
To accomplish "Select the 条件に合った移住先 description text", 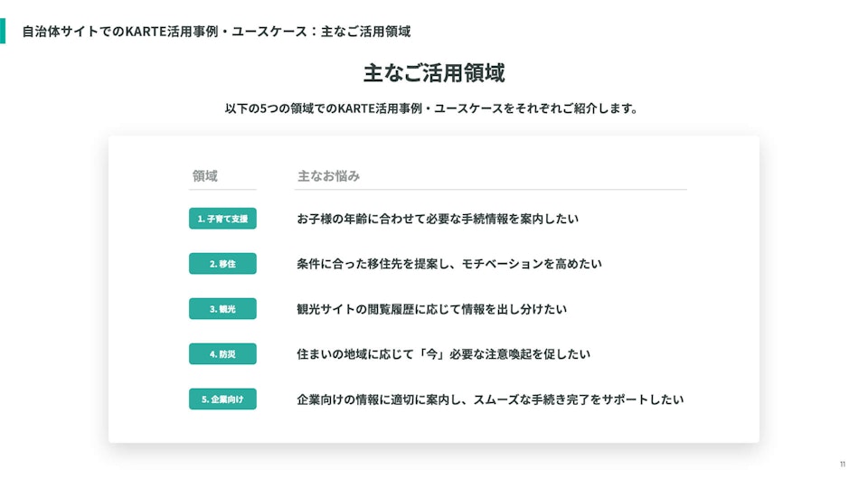I will point(448,264).
